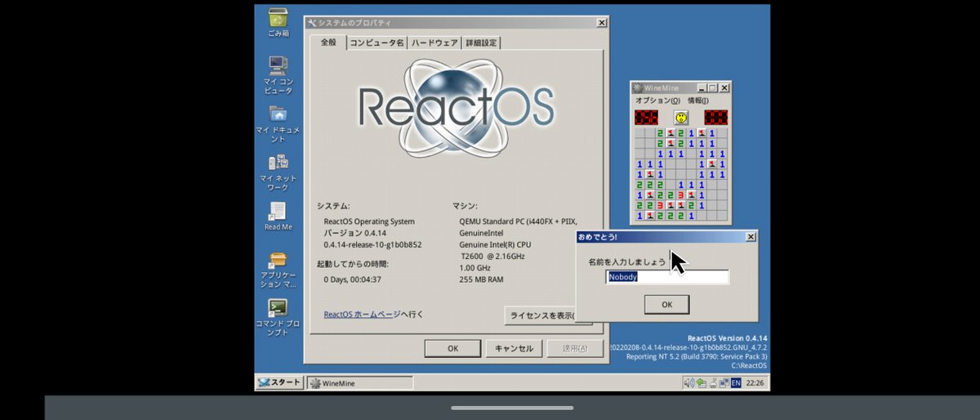The image size is (980, 420).
Task: Click the volume speaker icon in system tray
Action: click(688, 382)
